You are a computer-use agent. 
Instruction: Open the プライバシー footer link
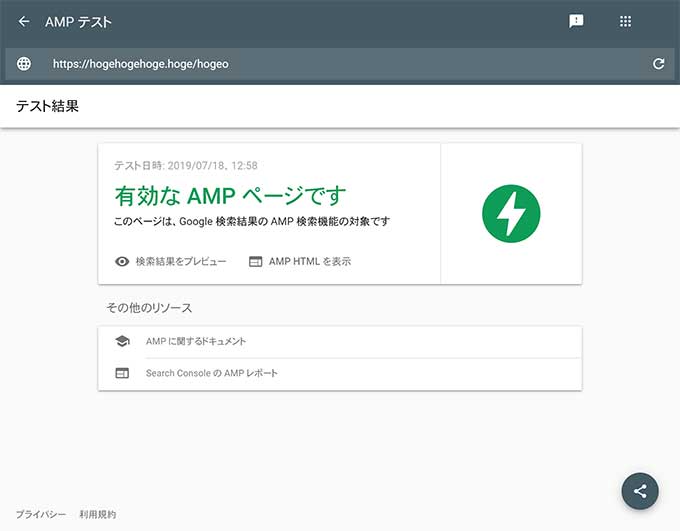coord(40,514)
